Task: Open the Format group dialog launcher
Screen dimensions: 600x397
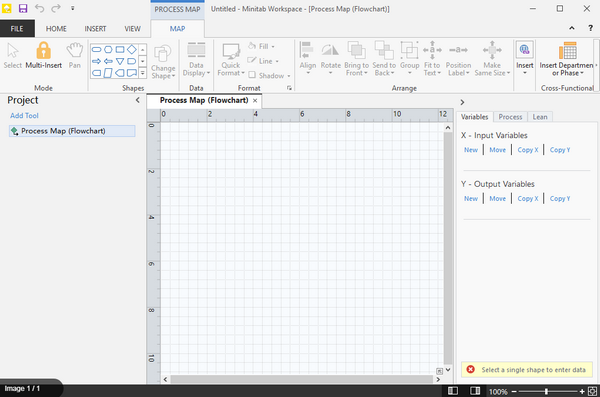Action: 289,88
